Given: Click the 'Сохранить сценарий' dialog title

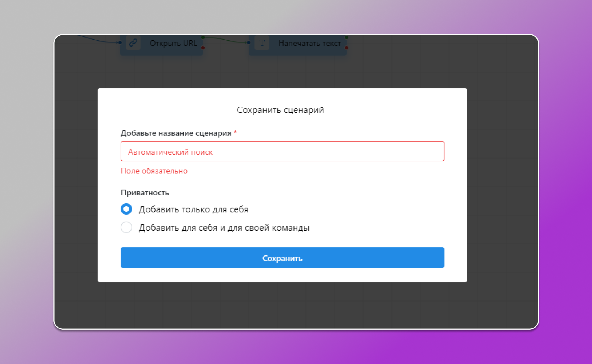Looking at the screenshot, I should point(280,110).
